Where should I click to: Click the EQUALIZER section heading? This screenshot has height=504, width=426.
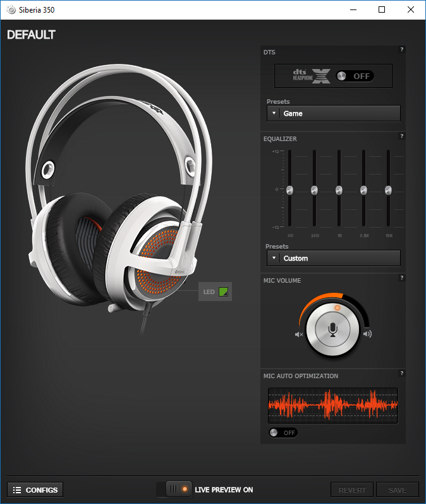(280, 139)
